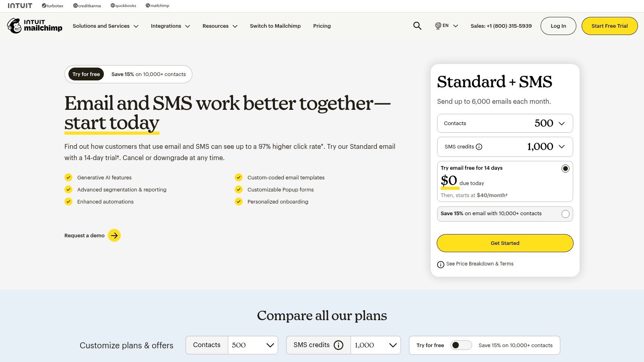Viewport: 644px width, 362px height.
Task: Open Switch to Mailchimp in navigation
Action: click(275, 26)
